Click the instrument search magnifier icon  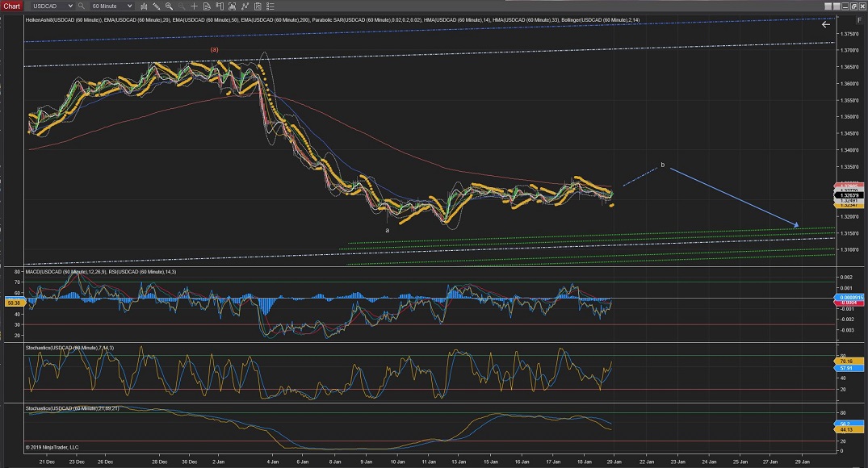[x=82, y=6]
